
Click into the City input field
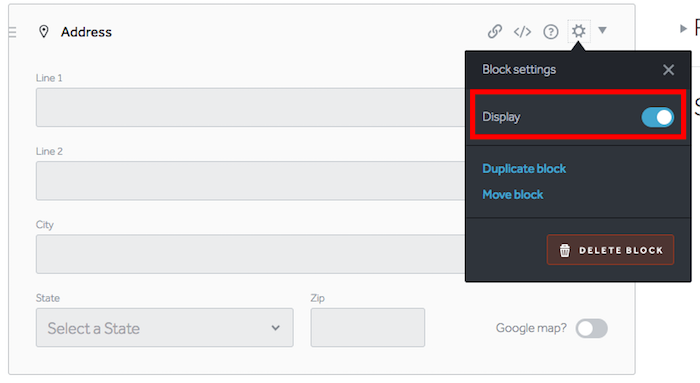pyautogui.click(x=250, y=254)
